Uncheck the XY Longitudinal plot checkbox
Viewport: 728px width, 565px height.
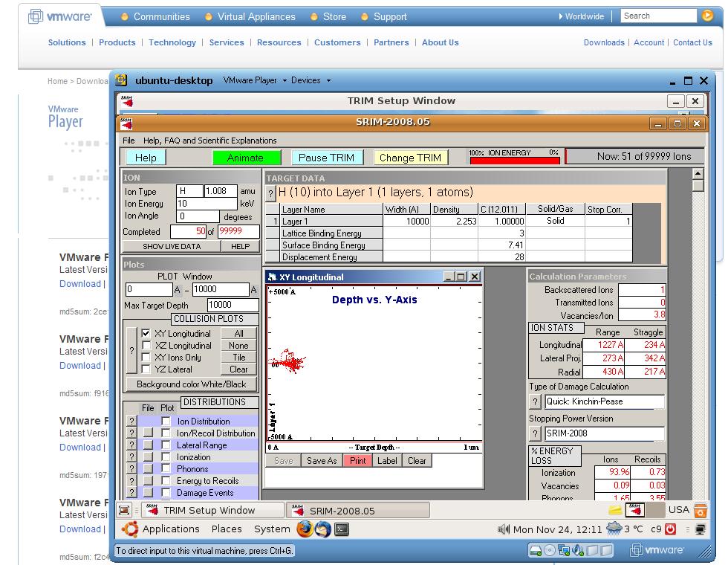[x=146, y=333]
